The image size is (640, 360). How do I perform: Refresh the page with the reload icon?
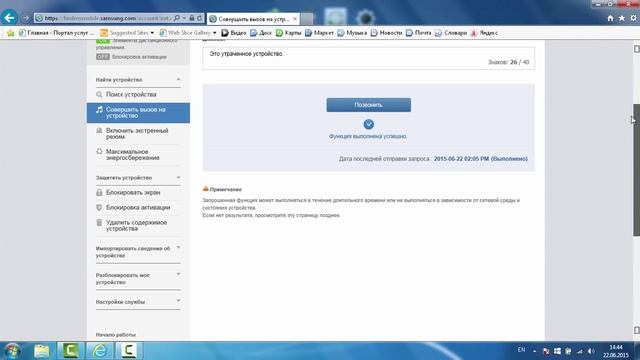tap(200, 18)
